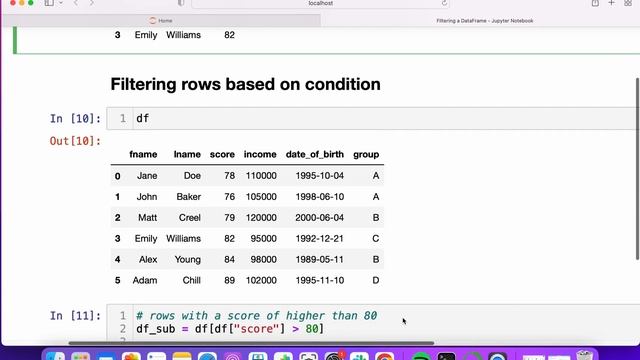The width and height of the screenshot is (640, 360).
Task: Select the Filtering rows based on condition heading
Action: point(245,84)
